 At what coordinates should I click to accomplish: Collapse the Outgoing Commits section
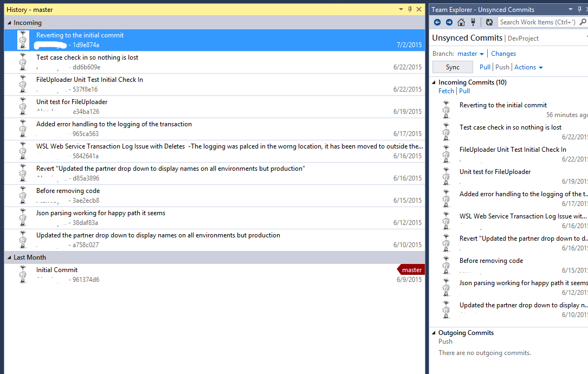click(x=434, y=333)
